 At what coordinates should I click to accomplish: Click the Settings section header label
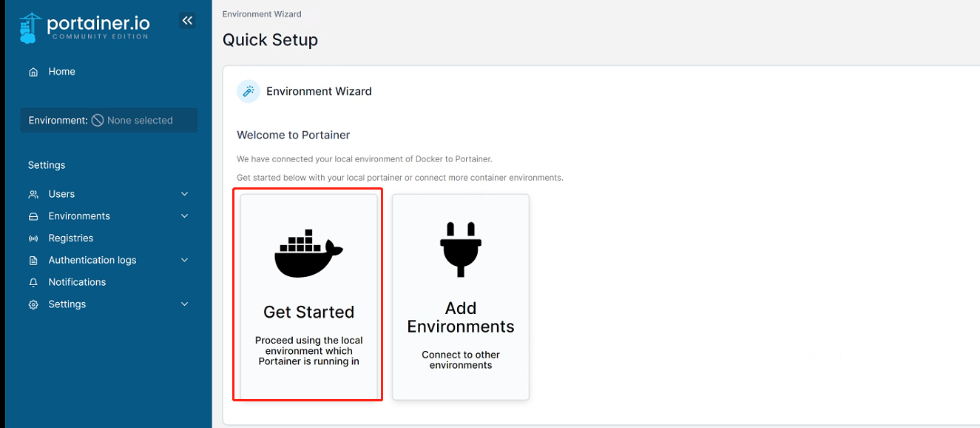[x=47, y=165]
